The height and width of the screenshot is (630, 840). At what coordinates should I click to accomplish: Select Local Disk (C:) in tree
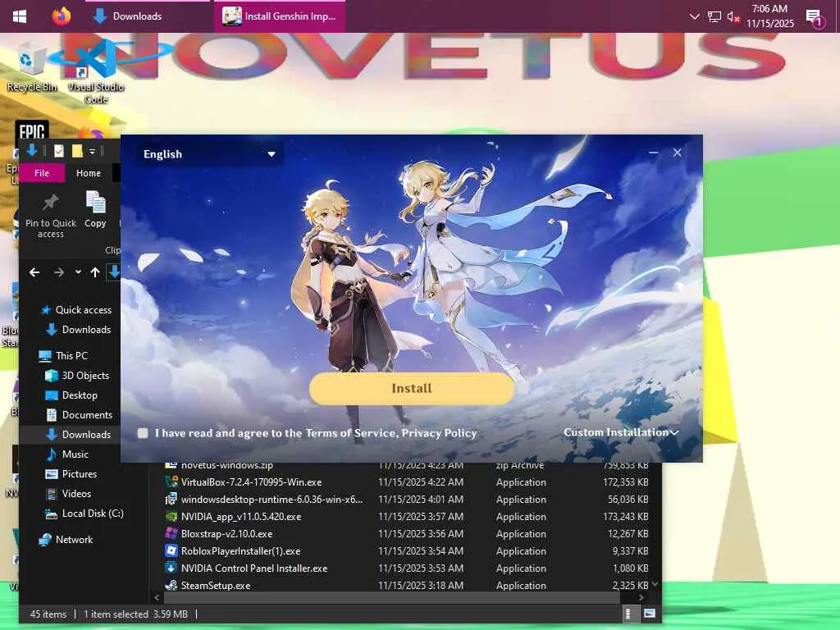(84, 514)
